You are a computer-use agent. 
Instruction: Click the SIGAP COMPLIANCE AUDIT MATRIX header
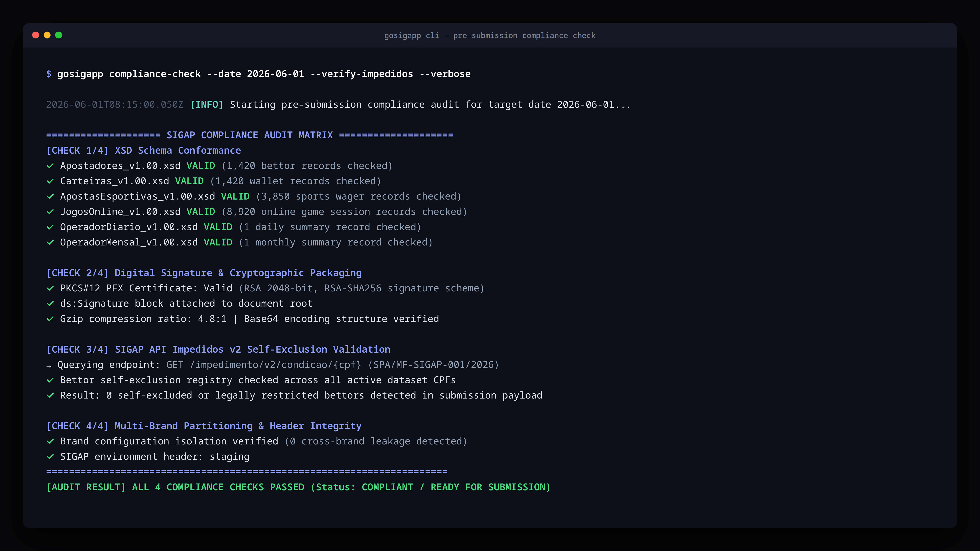point(250,135)
